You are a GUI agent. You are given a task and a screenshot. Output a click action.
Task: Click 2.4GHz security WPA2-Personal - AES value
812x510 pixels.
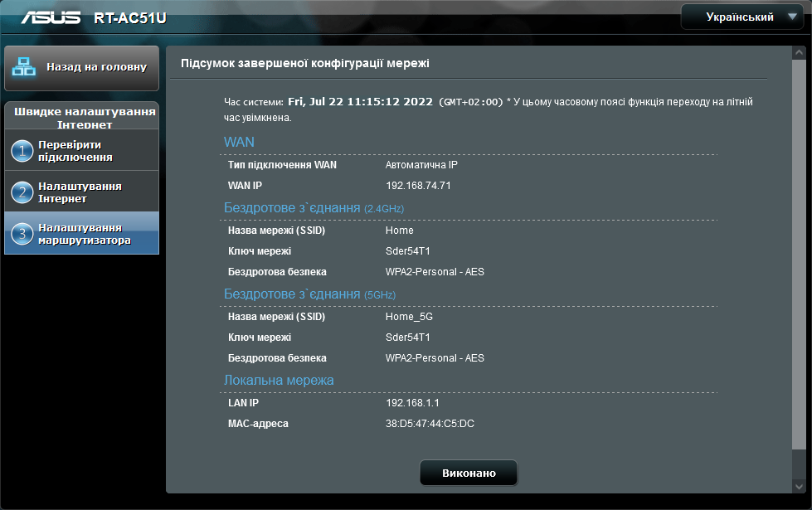(x=435, y=272)
